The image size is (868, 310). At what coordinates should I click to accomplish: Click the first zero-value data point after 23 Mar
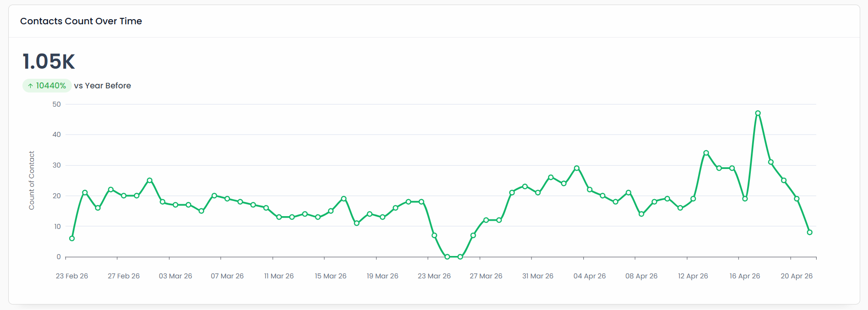click(x=447, y=257)
